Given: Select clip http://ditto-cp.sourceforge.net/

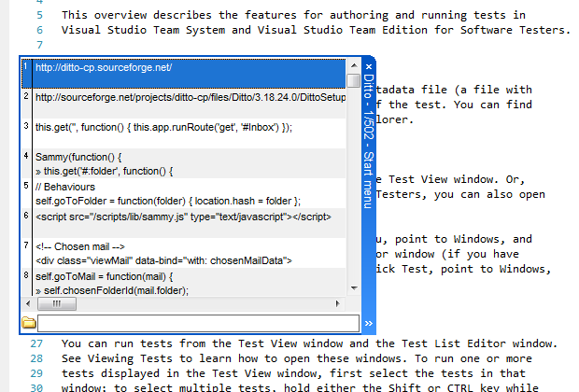Looking at the screenshot, I should 184,74.
